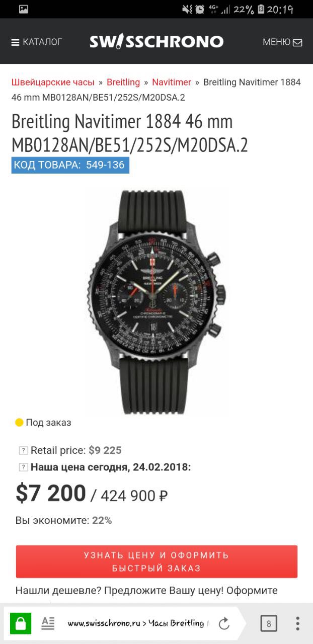Open the Швейцарские часы breadcrumb link
The image size is (313, 644).
coord(53,82)
